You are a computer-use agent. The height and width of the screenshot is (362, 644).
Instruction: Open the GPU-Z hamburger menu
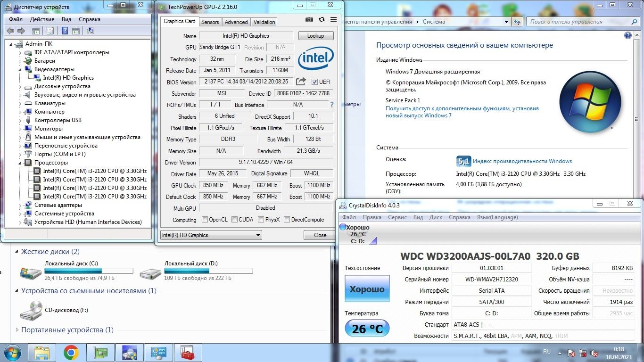coord(334,19)
